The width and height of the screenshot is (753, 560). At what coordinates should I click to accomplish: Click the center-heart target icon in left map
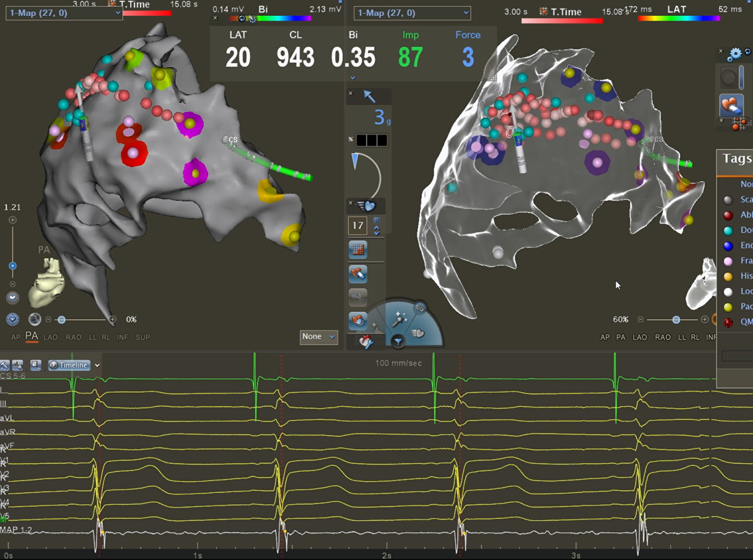click(13, 319)
